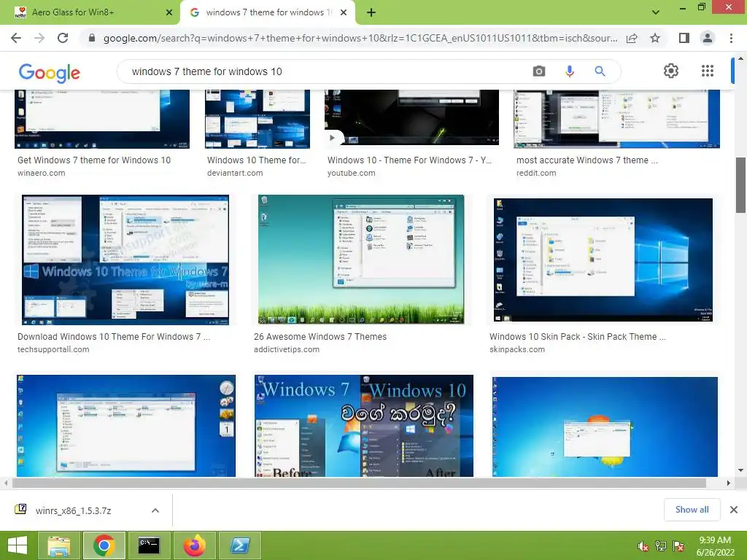Open the youtube.com Theme For Windows 7 result

click(409, 160)
